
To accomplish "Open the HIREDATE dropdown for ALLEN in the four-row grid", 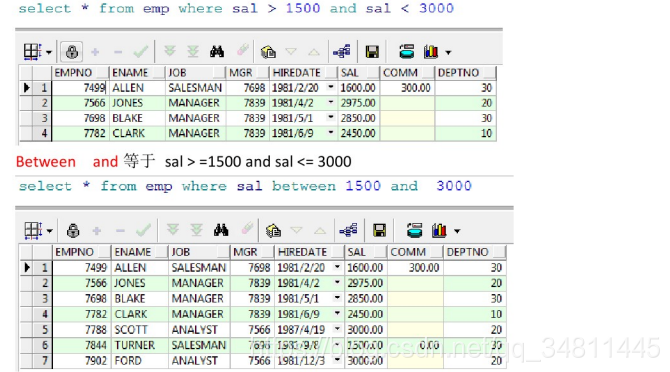I will (x=331, y=87).
